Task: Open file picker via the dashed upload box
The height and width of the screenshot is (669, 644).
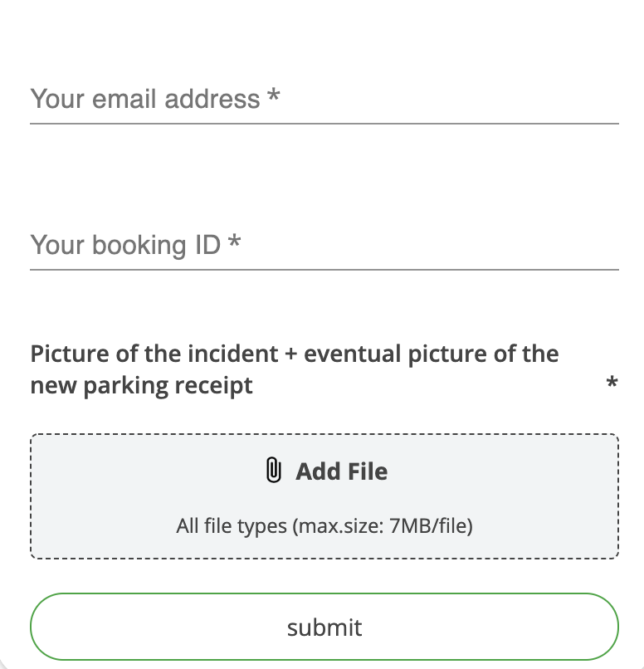Action: click(324, 496)
